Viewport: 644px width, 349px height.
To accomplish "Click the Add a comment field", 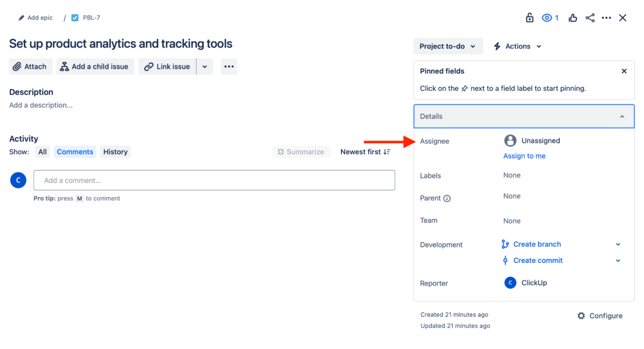I will (214, 180).
